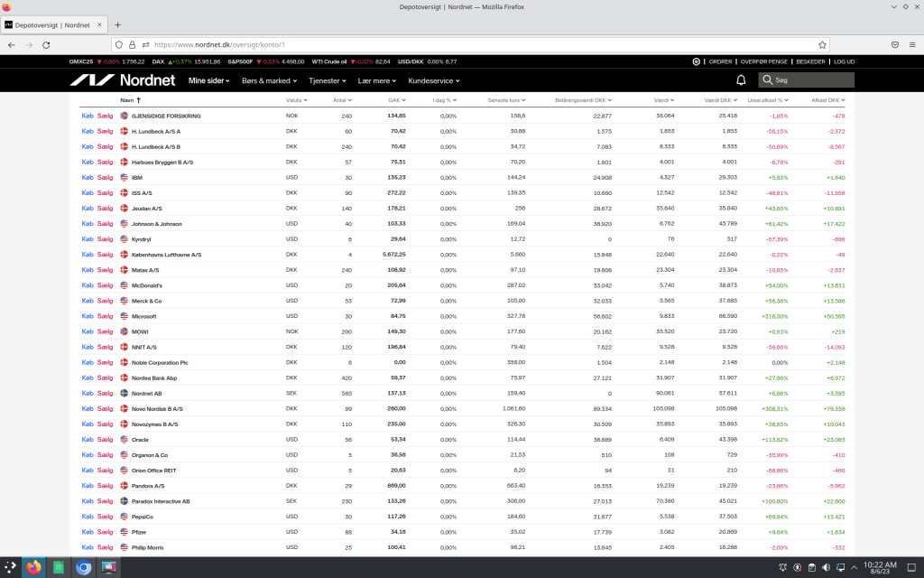924x578 pixels.
Task: Open a new browser tab
Action: (x=117, y=24)
